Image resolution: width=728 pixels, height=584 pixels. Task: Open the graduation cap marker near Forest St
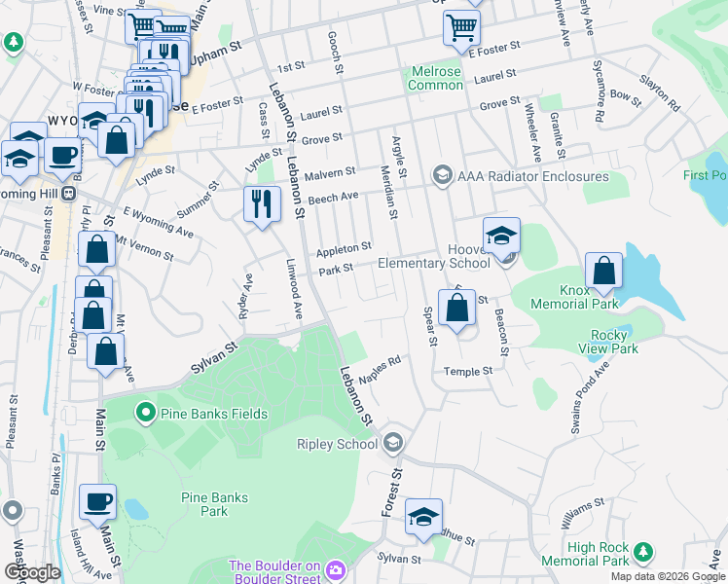coord(423,517)
